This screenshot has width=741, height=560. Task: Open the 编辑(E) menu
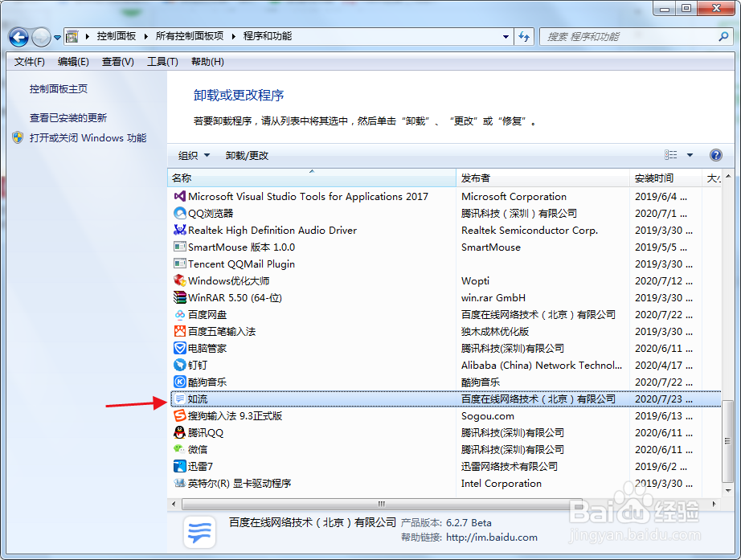pyautogui.click(x=73, y=62)
